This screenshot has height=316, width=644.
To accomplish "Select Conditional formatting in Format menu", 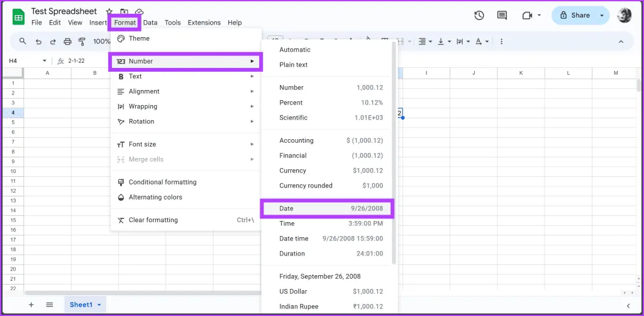I will pyautogui.click(x=162, y=182).
